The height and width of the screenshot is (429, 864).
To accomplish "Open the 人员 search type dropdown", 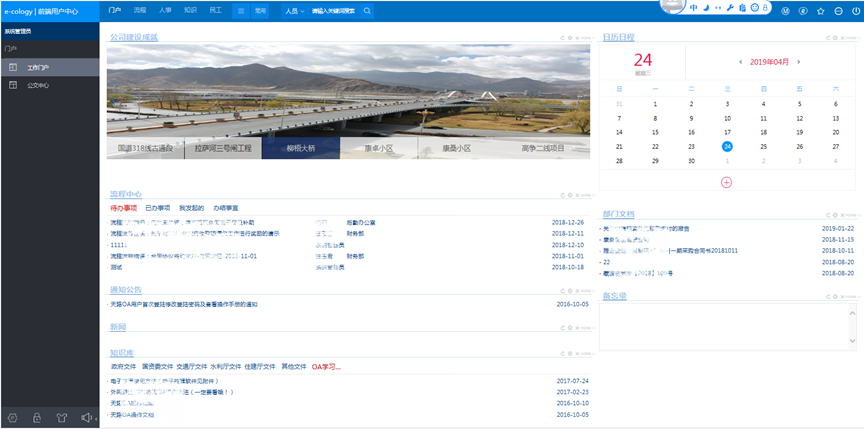I will pos(295,11).
